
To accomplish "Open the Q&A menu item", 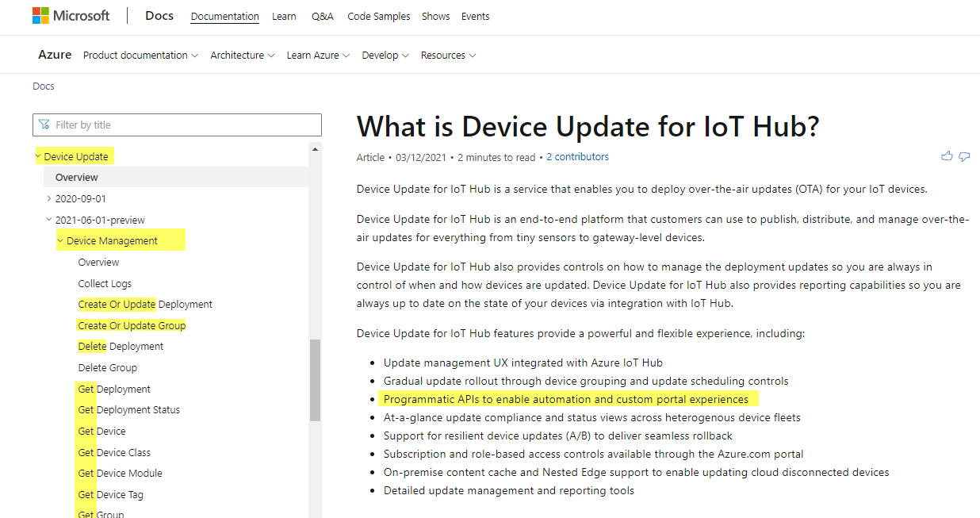I will (322, 16).
